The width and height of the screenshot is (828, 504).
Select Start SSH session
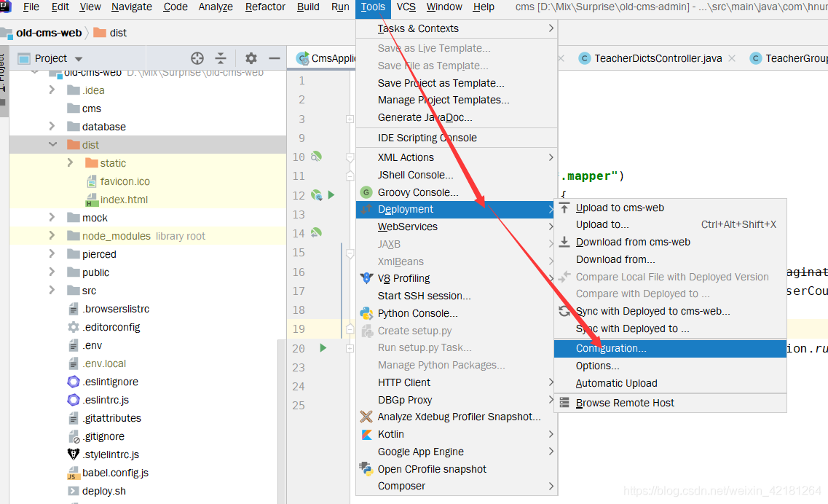[x=457, y=296]
